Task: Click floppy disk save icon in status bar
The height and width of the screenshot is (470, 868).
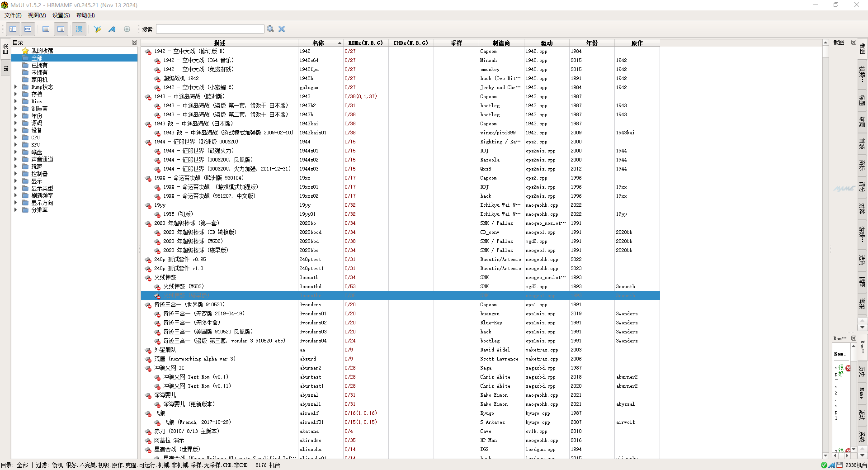Action: click(x=840, y=465)
